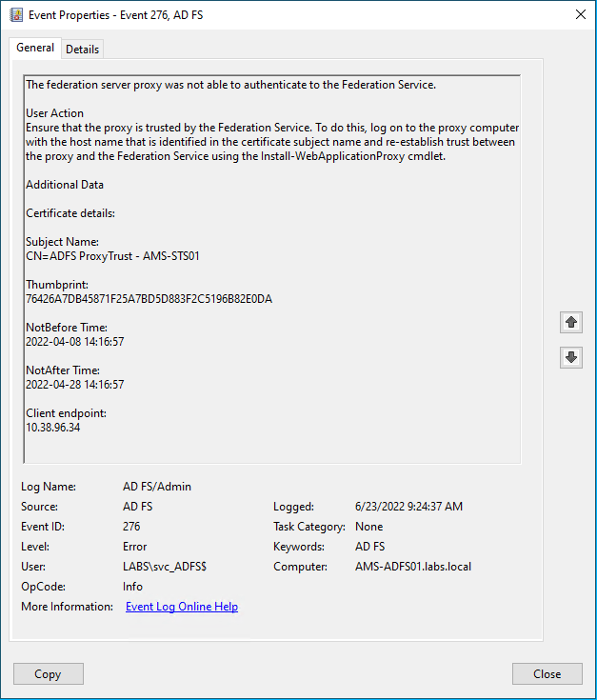Click the Event ID value 276

point(132,527)
